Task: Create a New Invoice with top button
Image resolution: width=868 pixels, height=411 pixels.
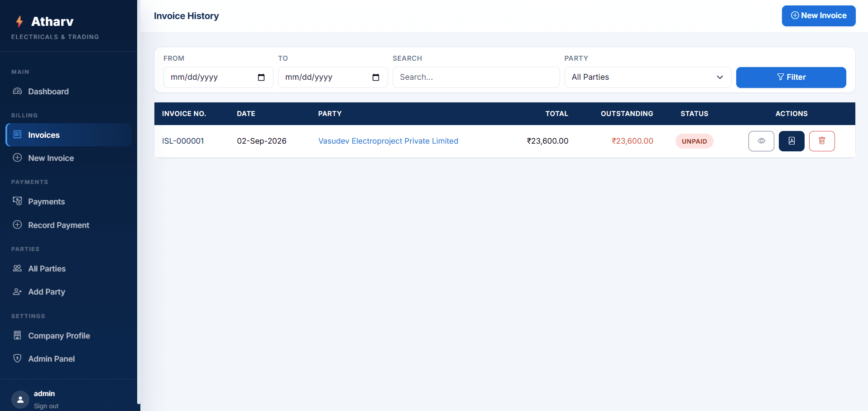Action: point(819,16)
